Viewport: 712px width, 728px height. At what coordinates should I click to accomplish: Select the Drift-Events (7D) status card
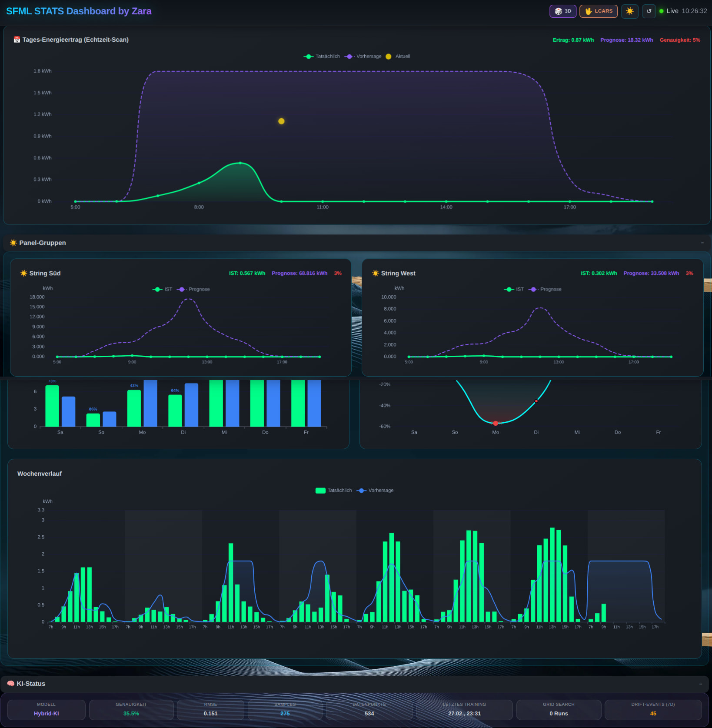click(x=653, y=709)
